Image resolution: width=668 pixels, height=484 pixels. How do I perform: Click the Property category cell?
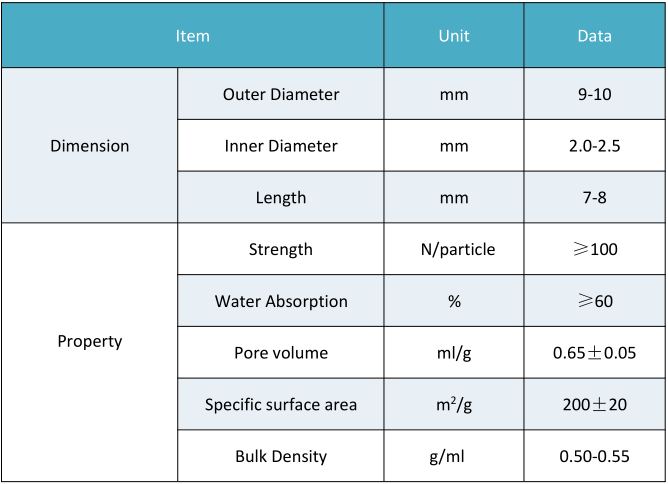click(89, 352)
